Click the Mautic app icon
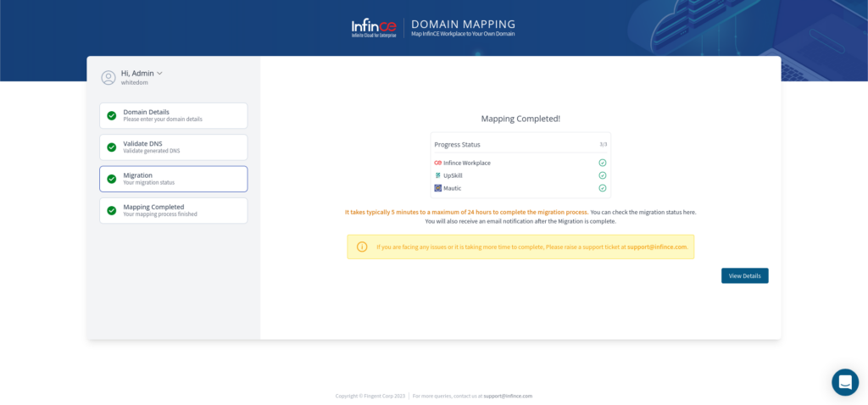This screenshot has width=868, height=405. click(438, 188)
